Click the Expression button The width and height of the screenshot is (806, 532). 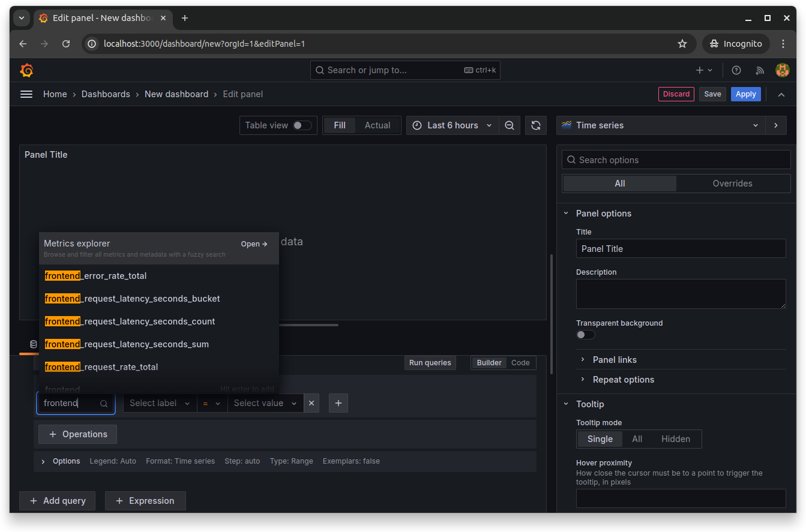coord(145,501)
